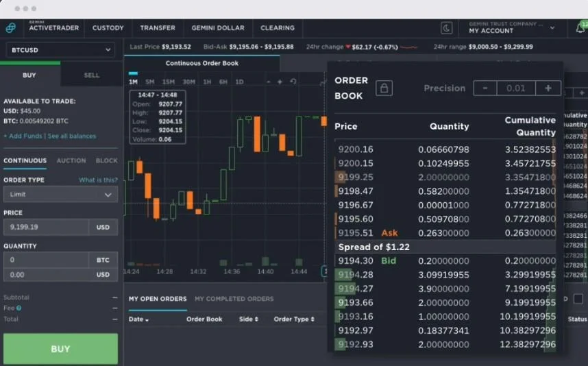Image resolution: width=588 pixels, height=366 pixels.
Task: Reset the chart view with undo icon
Action: click(x=293, y=82)
